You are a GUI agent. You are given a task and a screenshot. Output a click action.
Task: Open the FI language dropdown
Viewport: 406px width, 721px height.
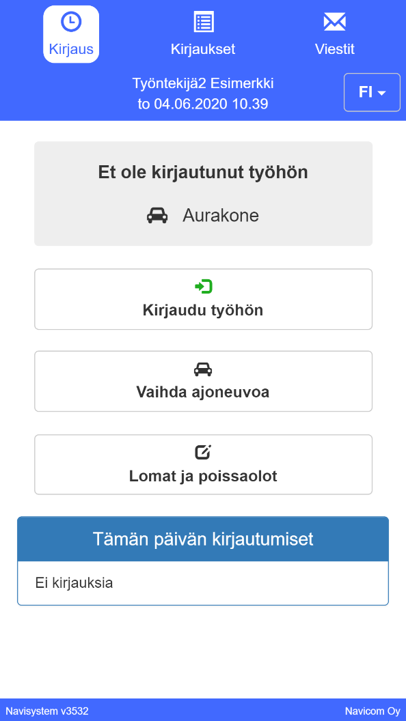372,92
